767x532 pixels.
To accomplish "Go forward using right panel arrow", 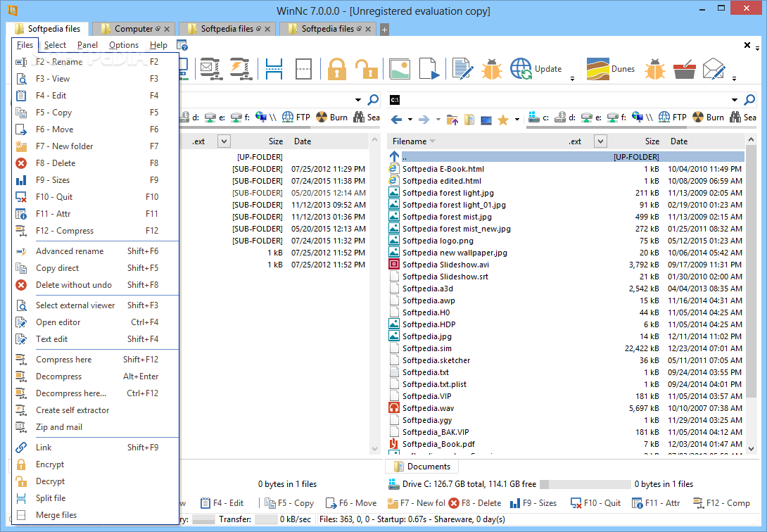I will (424, 119).
